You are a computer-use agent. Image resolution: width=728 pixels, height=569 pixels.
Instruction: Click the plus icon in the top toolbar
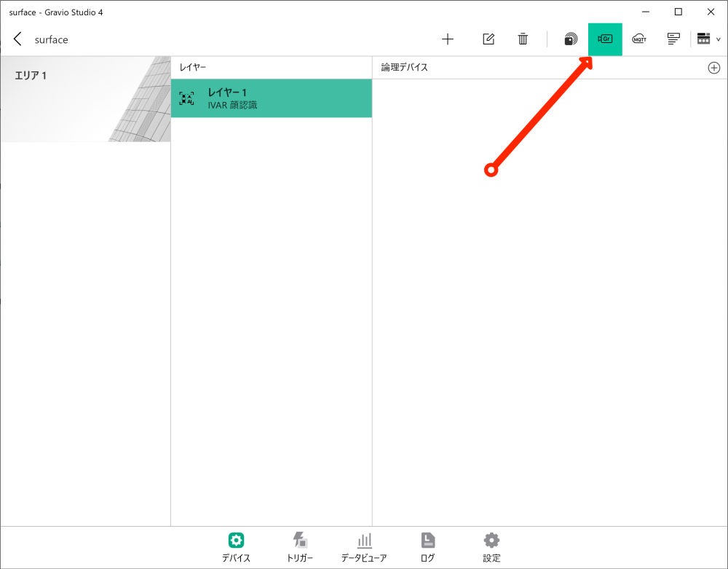(x=448, y=39)
